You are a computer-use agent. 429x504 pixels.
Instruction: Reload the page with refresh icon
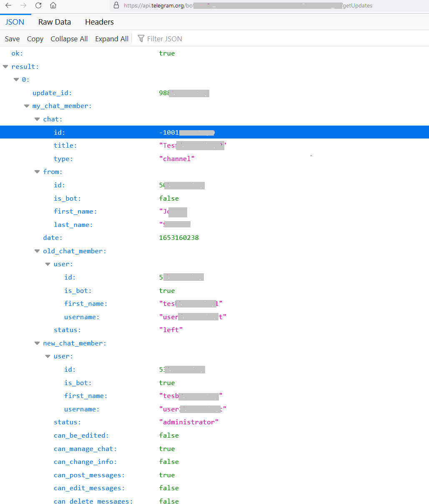[38, 5]
